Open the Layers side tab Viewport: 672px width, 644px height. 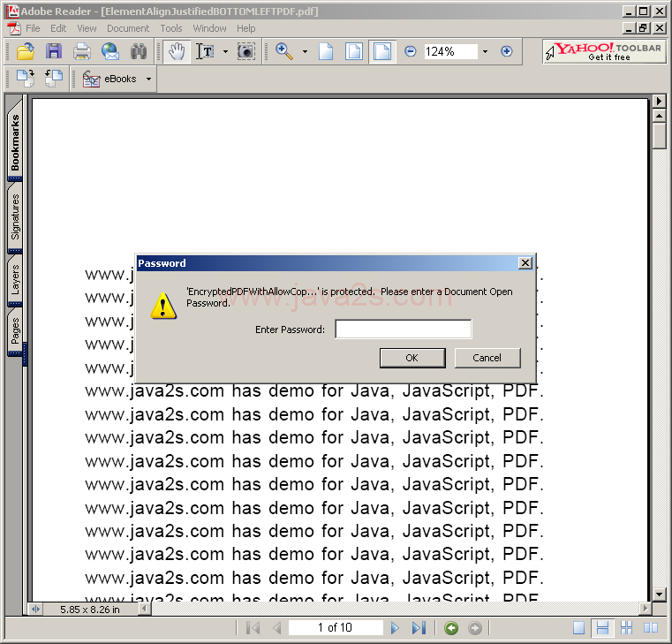click(x=15, y=279)
